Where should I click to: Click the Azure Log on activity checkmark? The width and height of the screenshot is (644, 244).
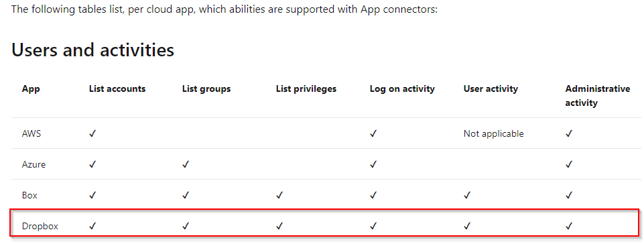pyautogui.click(x=373, y=164)
